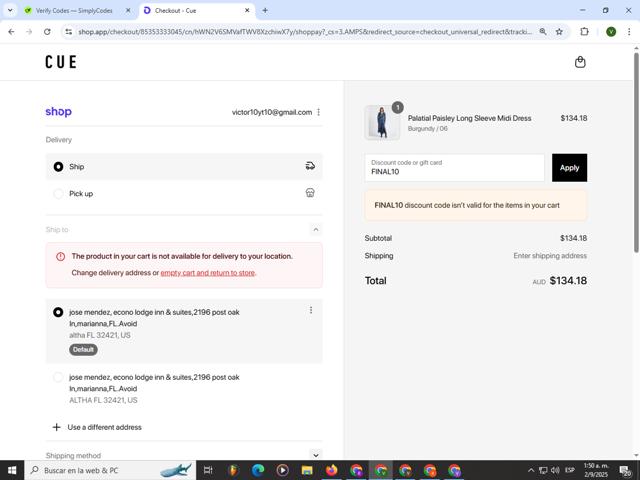Select the default altha FL address radio
Screen dimensions: 640x480
point(58,312)
